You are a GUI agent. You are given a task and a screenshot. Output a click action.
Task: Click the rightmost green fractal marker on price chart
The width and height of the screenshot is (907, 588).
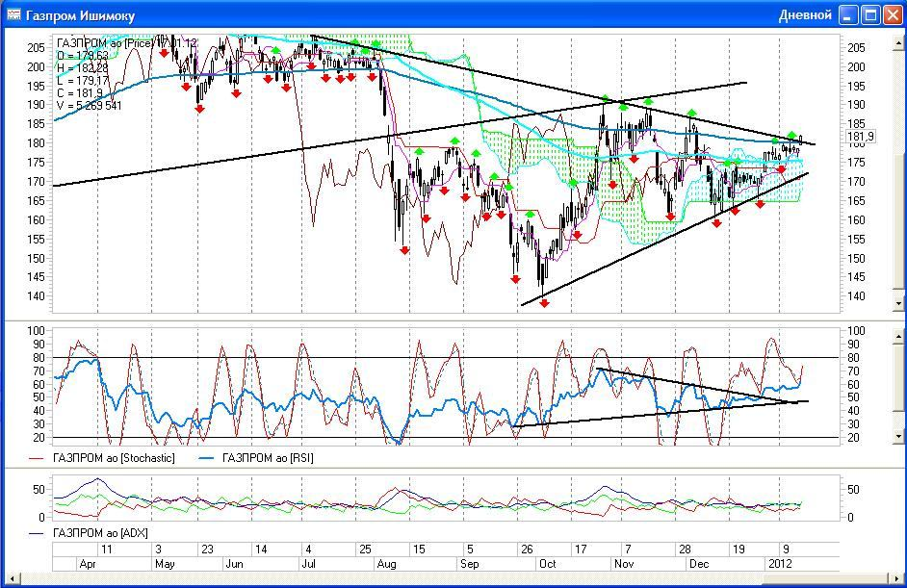tap(791, 136)
